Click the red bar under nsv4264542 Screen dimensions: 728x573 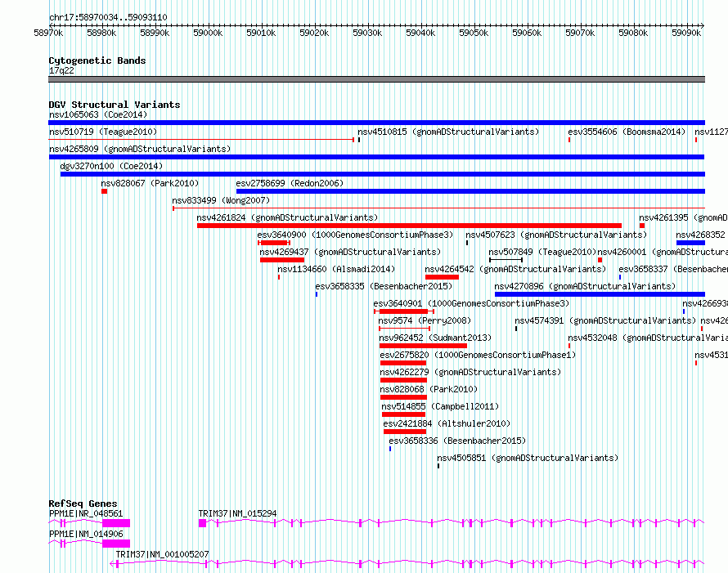[442, 277]
